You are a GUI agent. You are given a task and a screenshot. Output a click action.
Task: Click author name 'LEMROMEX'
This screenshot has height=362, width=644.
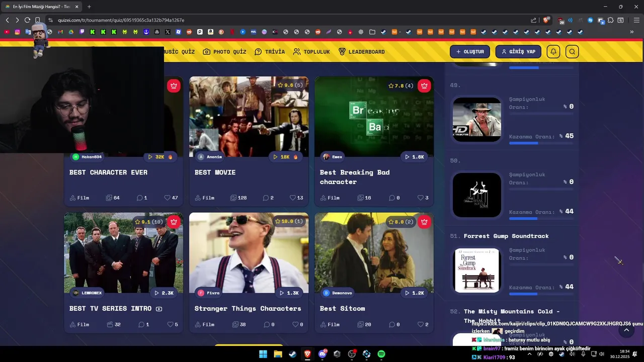point(92,293)
